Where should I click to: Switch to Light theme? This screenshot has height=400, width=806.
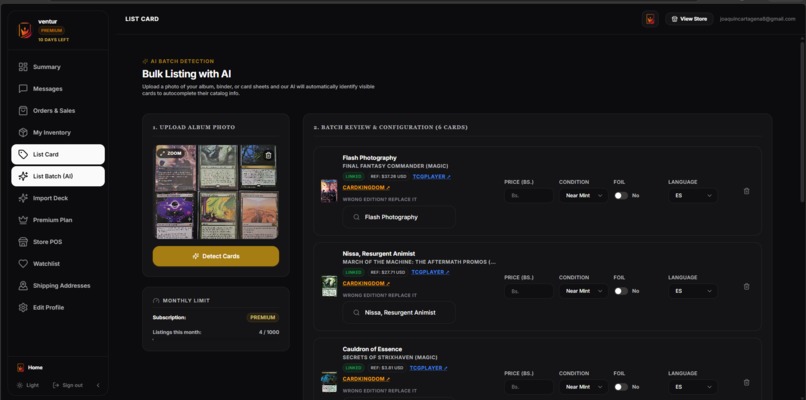pyautogui.click(x=28, y=385)
